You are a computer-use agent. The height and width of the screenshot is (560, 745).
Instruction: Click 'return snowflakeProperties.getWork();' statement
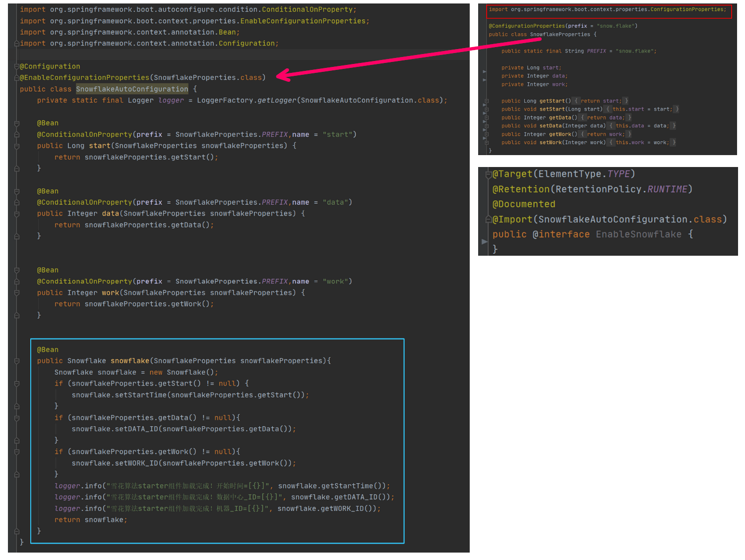(134, 304)
